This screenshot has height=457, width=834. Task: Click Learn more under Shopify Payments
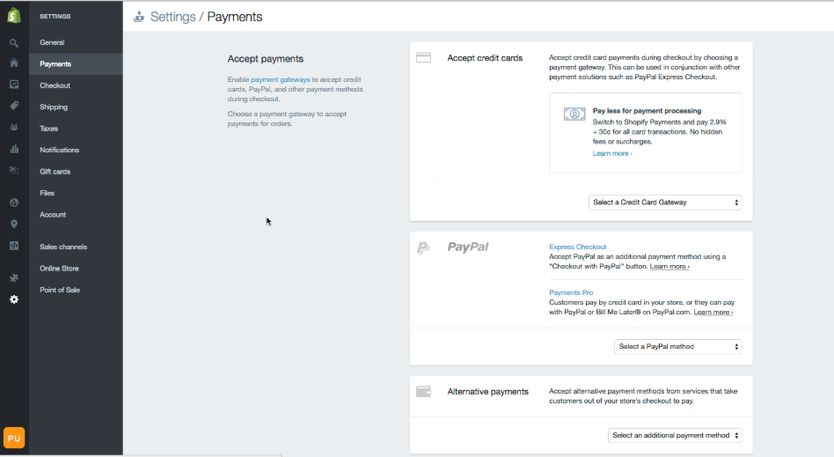pyautogui.click(x=612, y=153)
